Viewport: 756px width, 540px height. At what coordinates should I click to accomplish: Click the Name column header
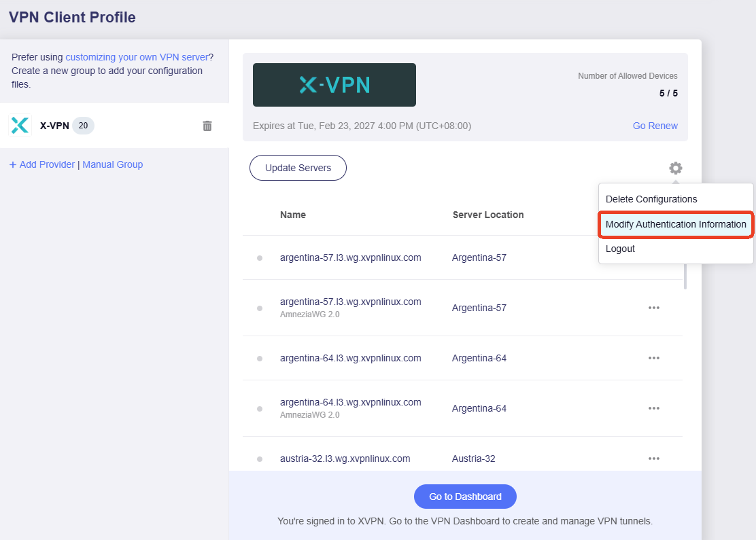click(x=292, y=215)
